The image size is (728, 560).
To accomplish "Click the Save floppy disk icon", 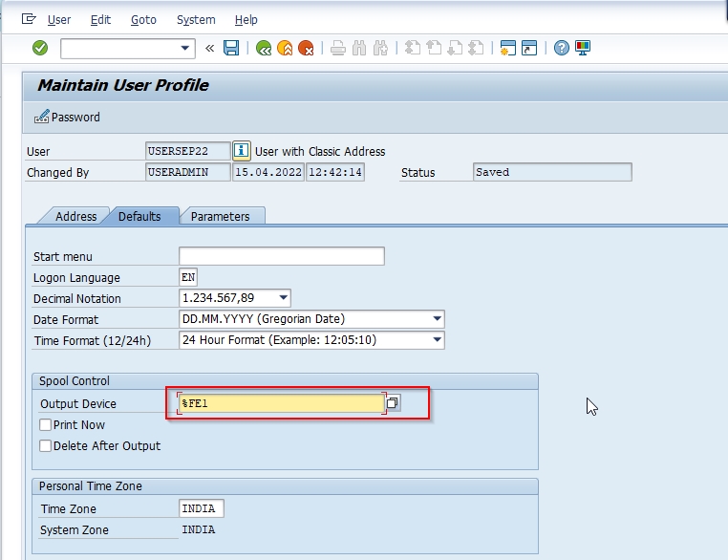I will click(x=231, y=48).
